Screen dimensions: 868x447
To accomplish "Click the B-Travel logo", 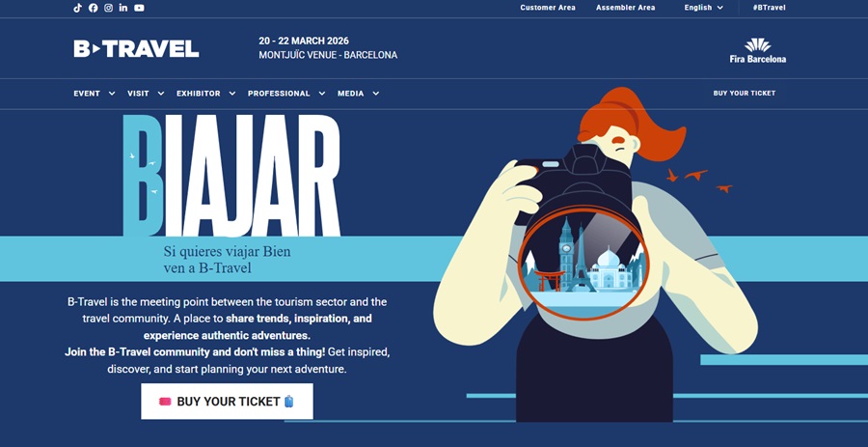I will coord(136,48).
